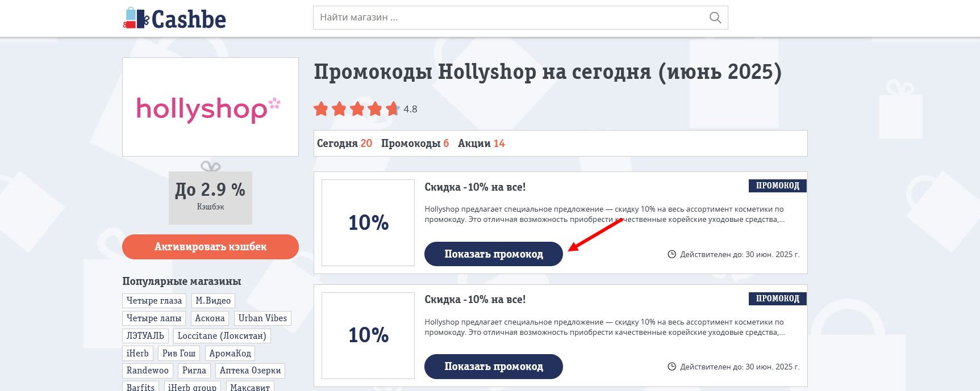Click first offer's "ПРОМОКОД" badge
The image size is (980, 391).
click(777, 186)
